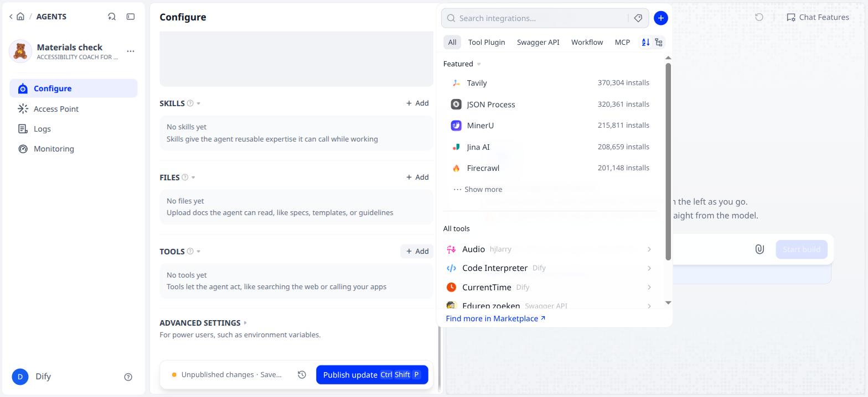Select the All filter tab
The image size is (868, 397).
coord(452,42)
